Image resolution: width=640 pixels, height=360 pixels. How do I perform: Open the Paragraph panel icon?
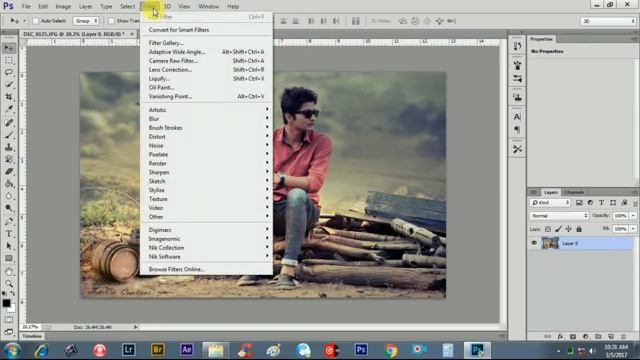click(517, 130)
